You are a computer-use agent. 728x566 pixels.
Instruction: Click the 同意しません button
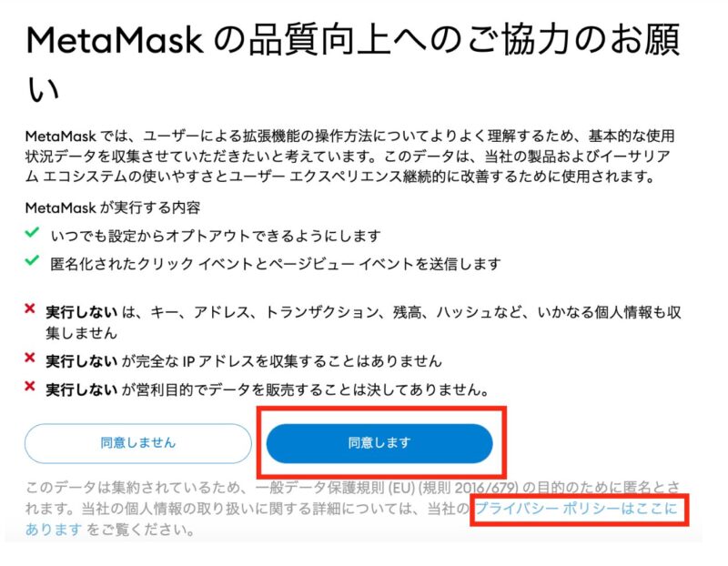[138, 443]
